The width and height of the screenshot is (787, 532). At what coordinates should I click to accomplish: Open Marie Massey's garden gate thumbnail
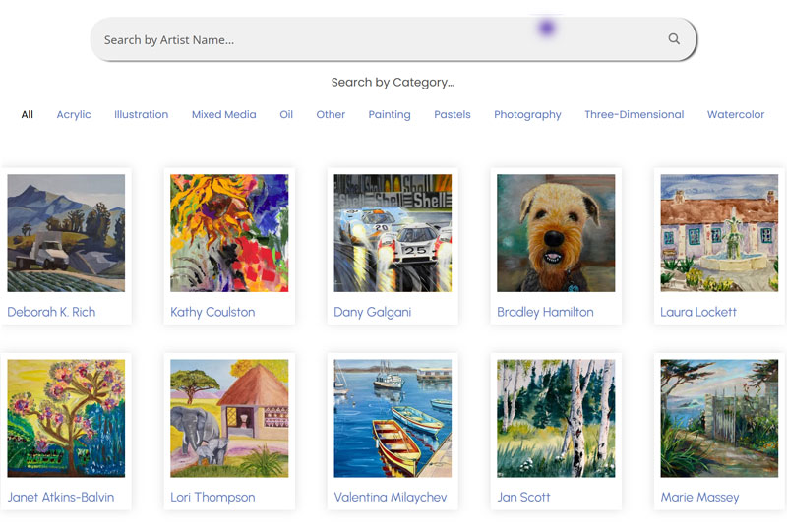tap(719, 418)
